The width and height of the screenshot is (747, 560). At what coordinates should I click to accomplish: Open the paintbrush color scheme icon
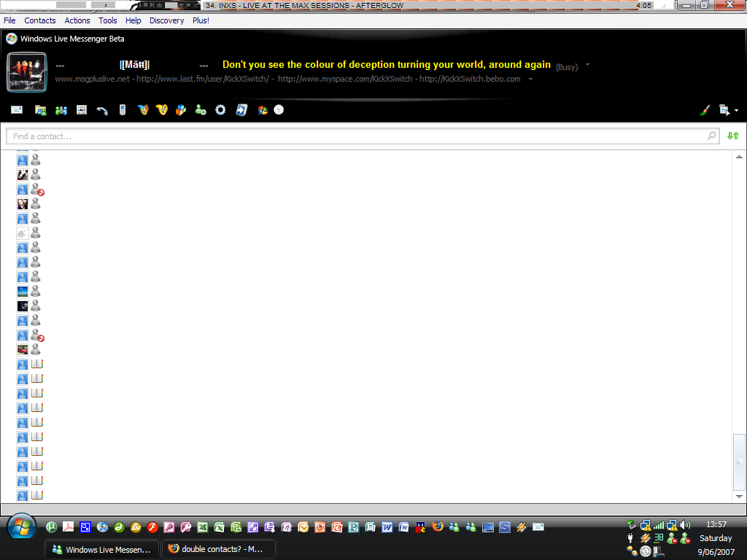[x=705, y=110]
